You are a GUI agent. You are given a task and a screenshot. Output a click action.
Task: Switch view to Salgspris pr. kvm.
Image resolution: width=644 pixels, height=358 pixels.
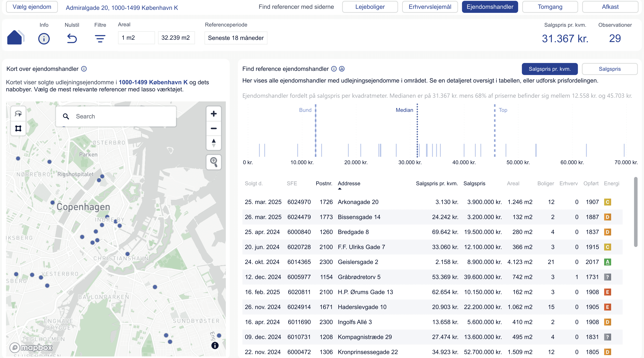550,69
